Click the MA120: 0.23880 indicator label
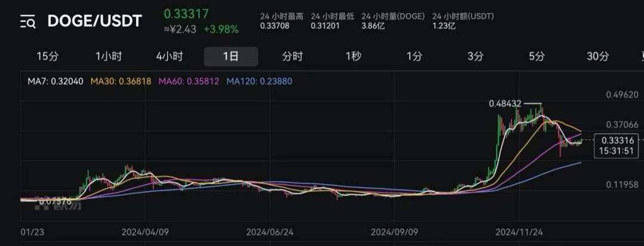 (259, 81)
